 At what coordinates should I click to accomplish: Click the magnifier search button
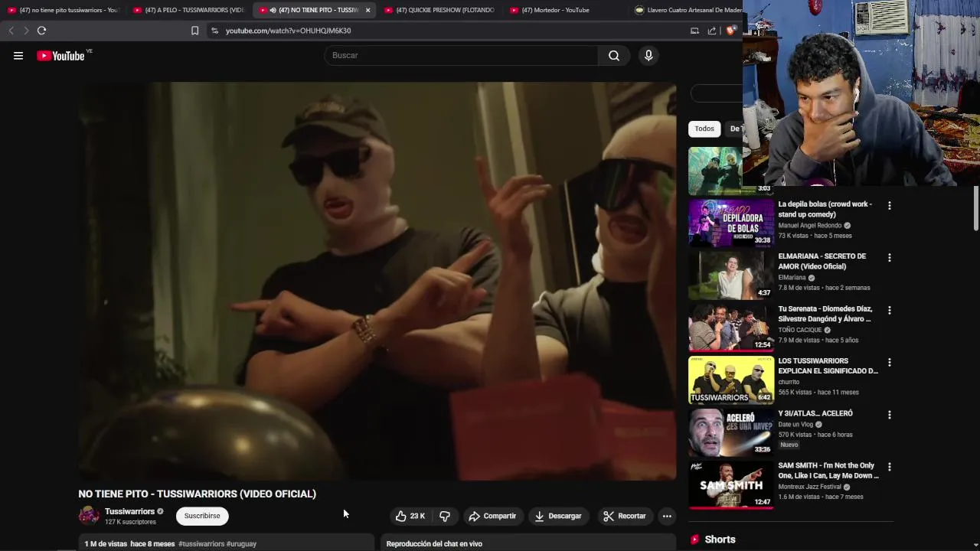614,55
